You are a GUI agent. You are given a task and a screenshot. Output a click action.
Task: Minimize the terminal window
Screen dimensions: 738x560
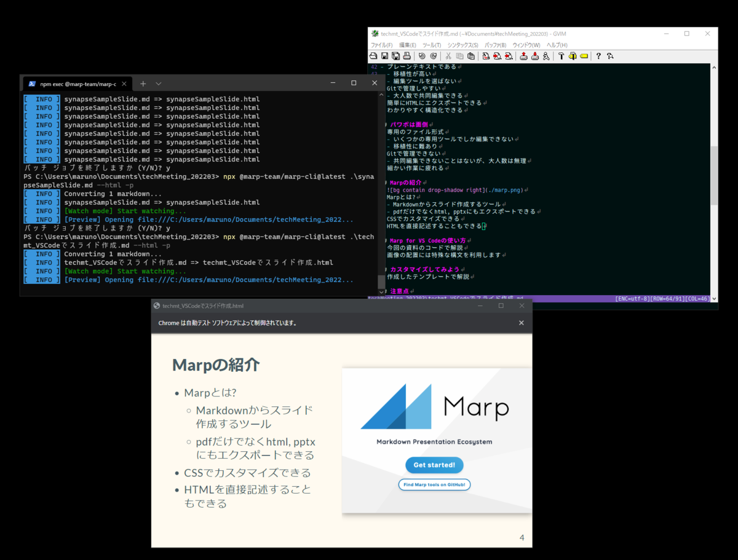[333, 83]
